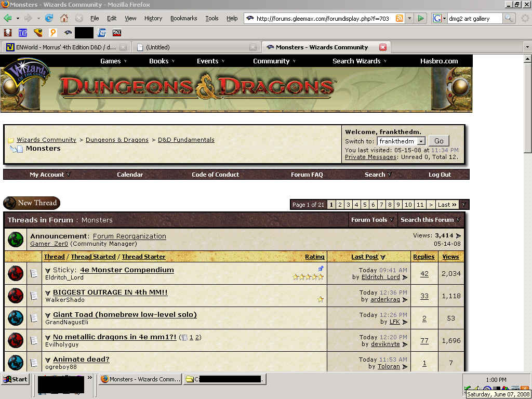This screenshot has width=532, height=399.
Task: Click blue status orb for Giant Toad thread
Action: point(16,318)
